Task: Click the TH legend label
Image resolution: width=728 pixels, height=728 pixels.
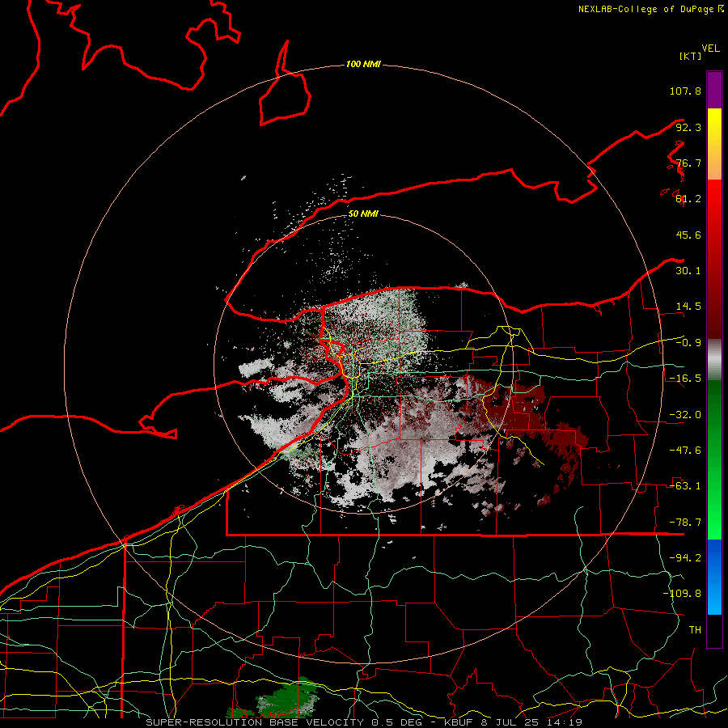Action: [695, 630]
